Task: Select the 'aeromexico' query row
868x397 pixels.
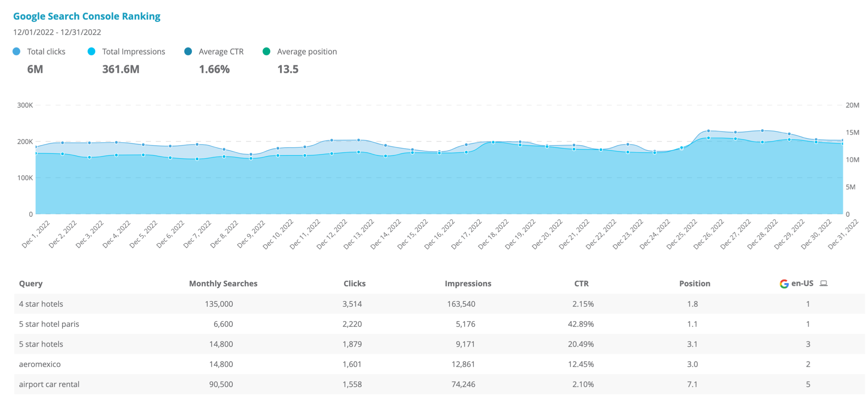Action: [x=39, y=364]
